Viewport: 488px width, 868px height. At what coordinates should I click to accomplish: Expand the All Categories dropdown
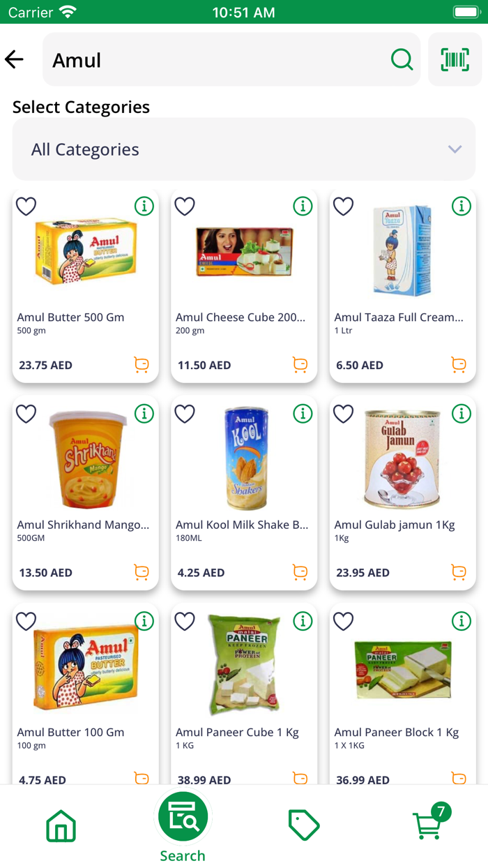(244, 149)
